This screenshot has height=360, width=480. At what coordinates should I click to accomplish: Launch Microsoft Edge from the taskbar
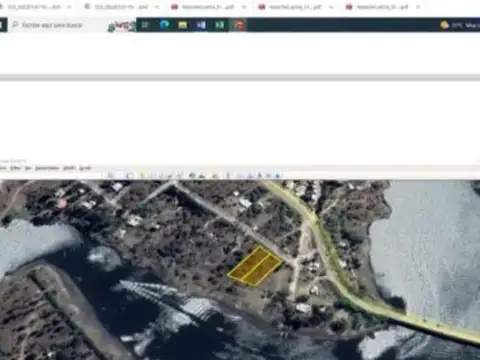[164, 25]
